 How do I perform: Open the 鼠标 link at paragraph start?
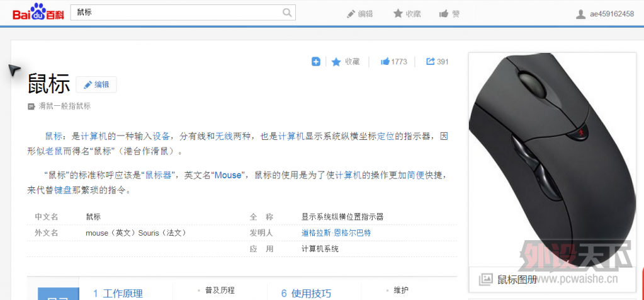pyautogui.click(x=54, y=136)
